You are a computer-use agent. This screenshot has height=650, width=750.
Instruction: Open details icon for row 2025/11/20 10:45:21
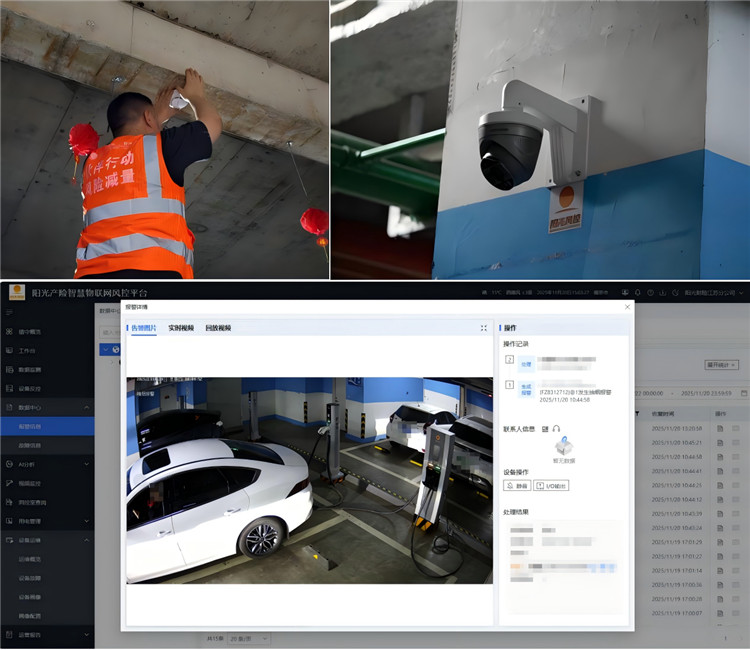[720, 443]
